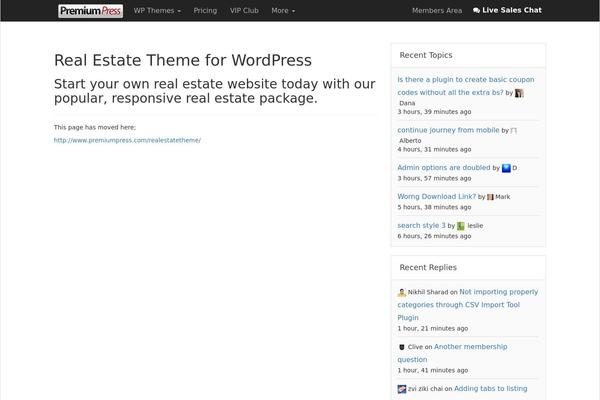This screenshot has width=600, height=400.
Task: Click Nikhil Sharad's avatar icon
Action: (401, 292)
